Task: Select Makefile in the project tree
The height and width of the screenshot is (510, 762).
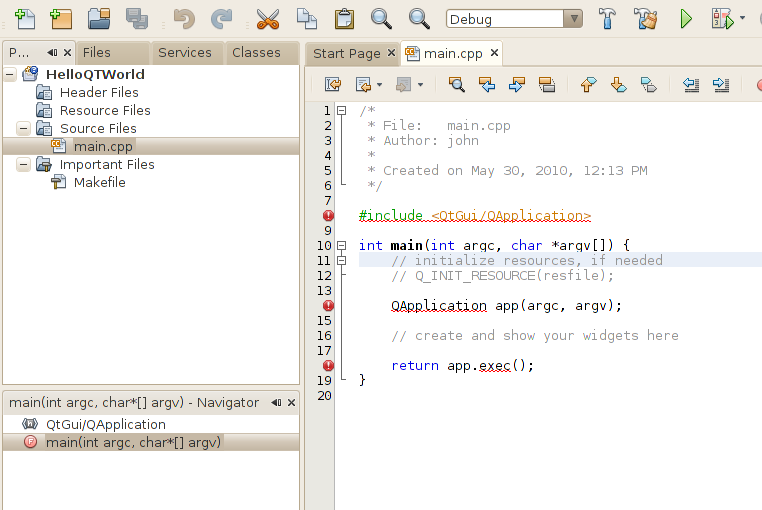Action: click(99, 182)
